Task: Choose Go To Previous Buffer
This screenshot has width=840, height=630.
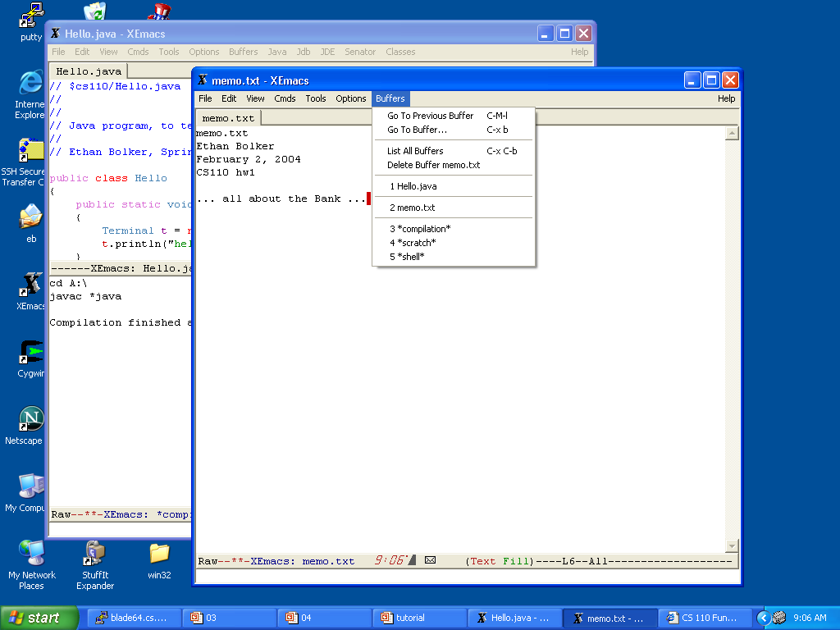Action: (453, 116)
